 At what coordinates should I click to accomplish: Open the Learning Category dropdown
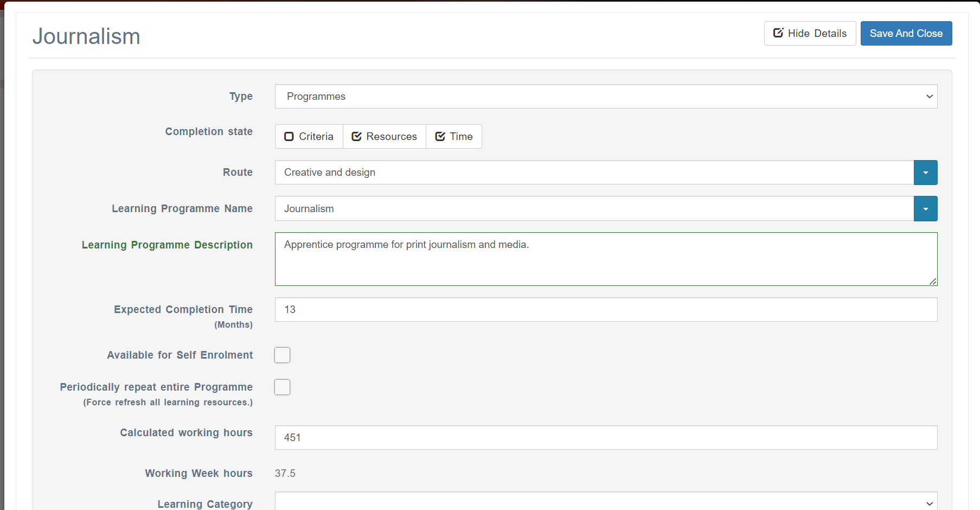click(606, 501)
